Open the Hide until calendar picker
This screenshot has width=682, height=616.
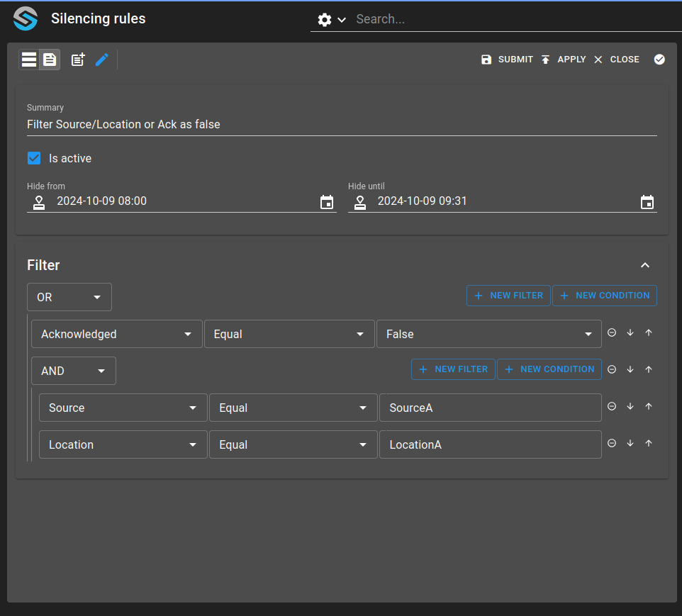click(647, 202)
